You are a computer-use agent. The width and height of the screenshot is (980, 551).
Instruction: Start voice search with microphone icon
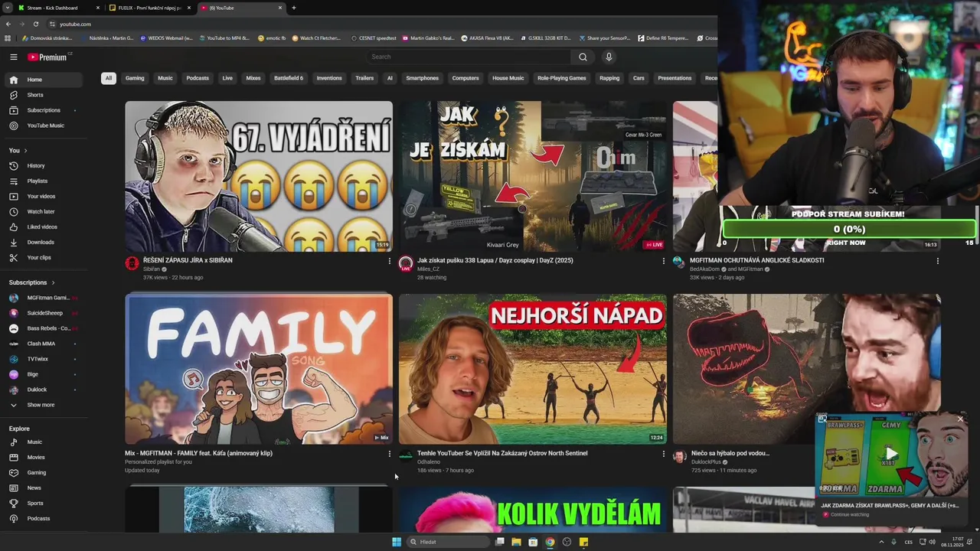[609, 57]
